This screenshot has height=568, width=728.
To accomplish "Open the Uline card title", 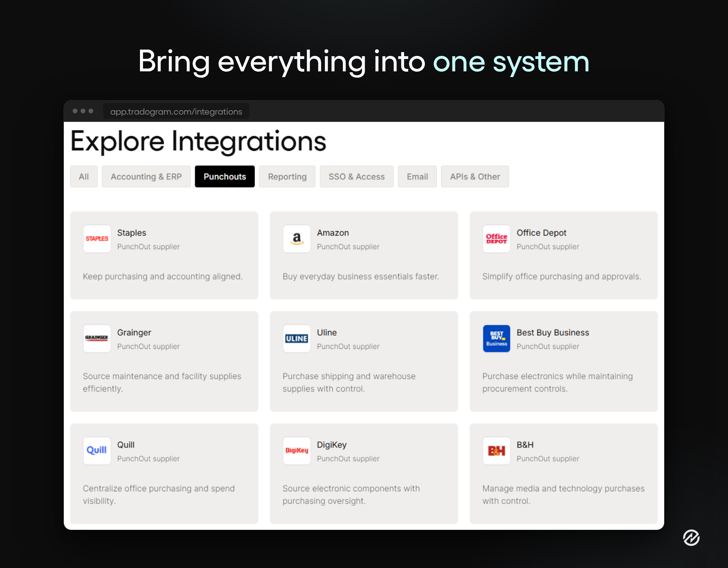I will 327,332.
